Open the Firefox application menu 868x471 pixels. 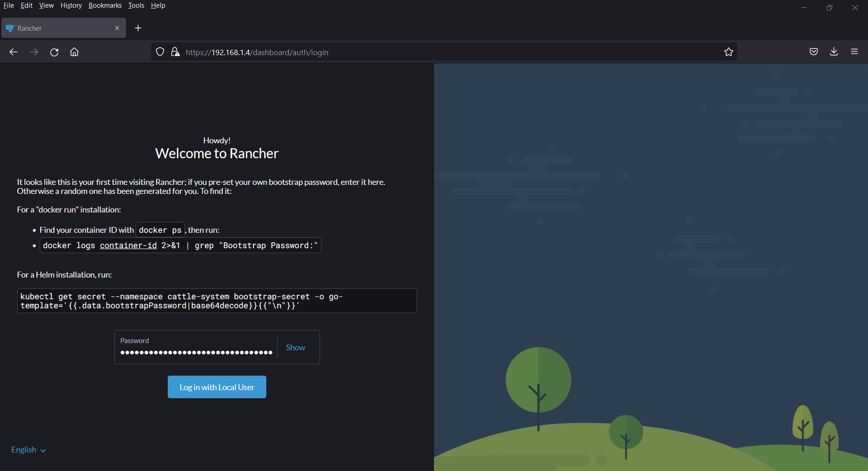tap(854, 52)
